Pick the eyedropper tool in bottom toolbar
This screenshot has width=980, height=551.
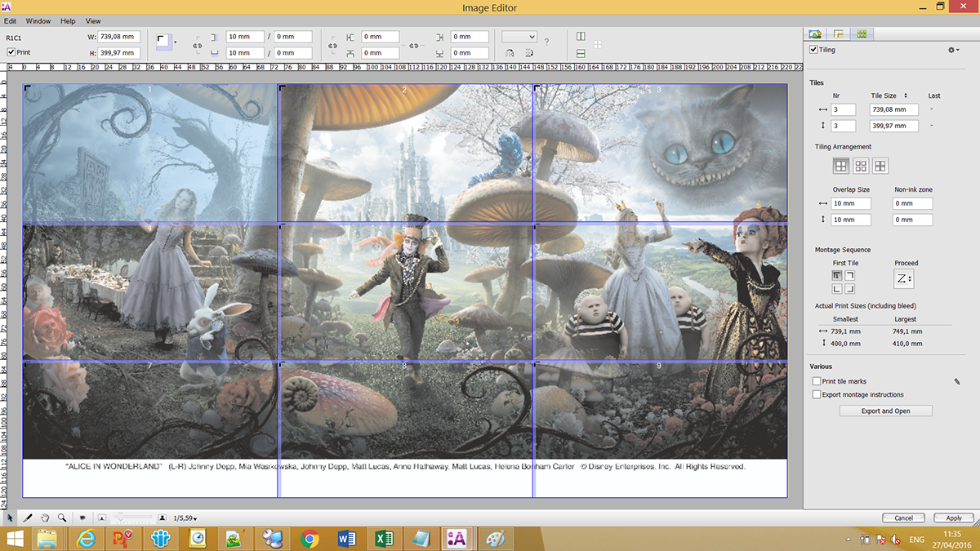pyautogui.click(x=28, y=518)
